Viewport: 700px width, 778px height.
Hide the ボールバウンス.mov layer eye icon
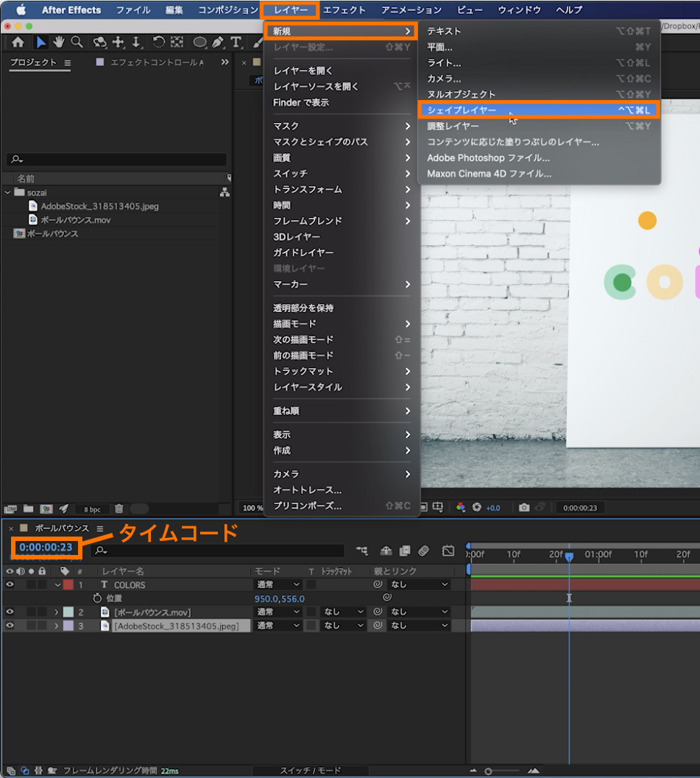coord(10,612)
